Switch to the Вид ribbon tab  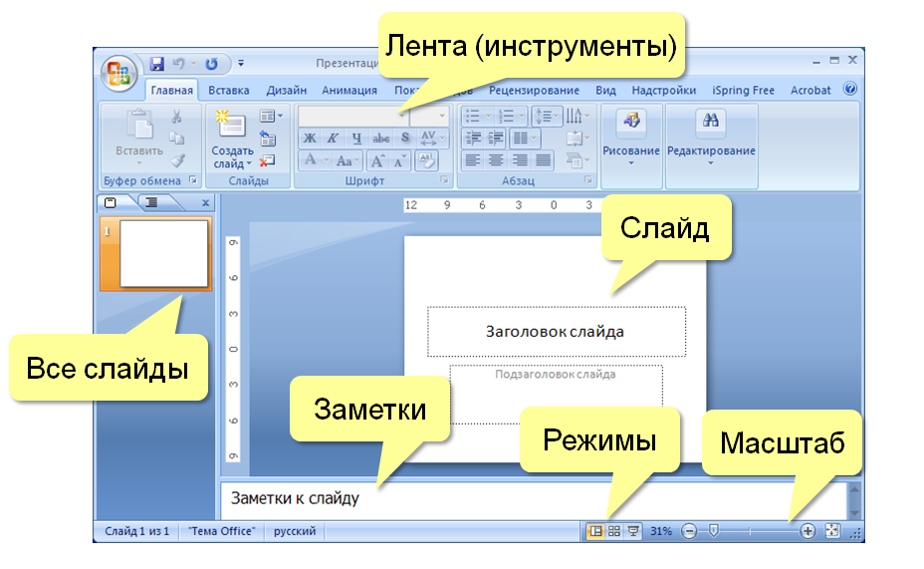[x=605, y=91]
